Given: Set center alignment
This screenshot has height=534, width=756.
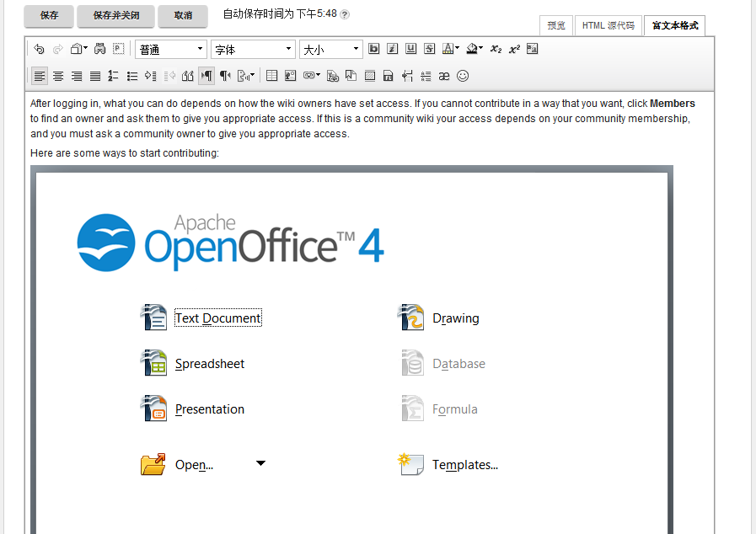Looking at the screenshot, I should click(x=58, y=76).
